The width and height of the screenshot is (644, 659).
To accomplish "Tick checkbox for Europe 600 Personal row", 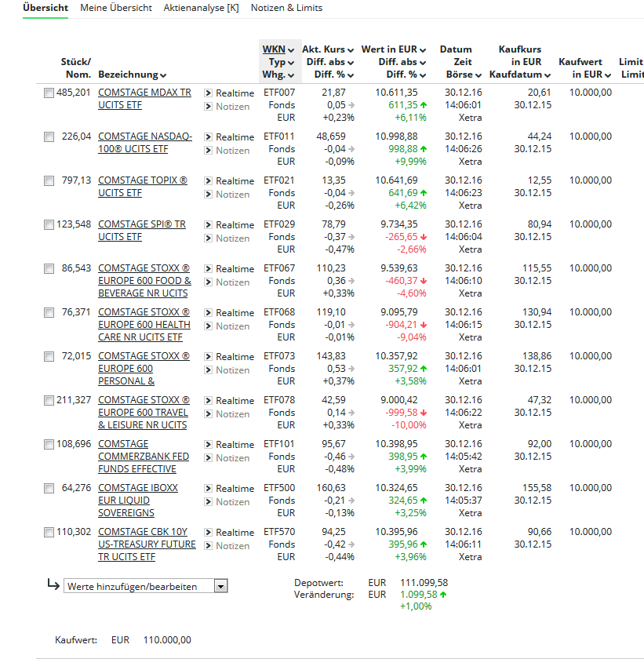I will (49, 356).
